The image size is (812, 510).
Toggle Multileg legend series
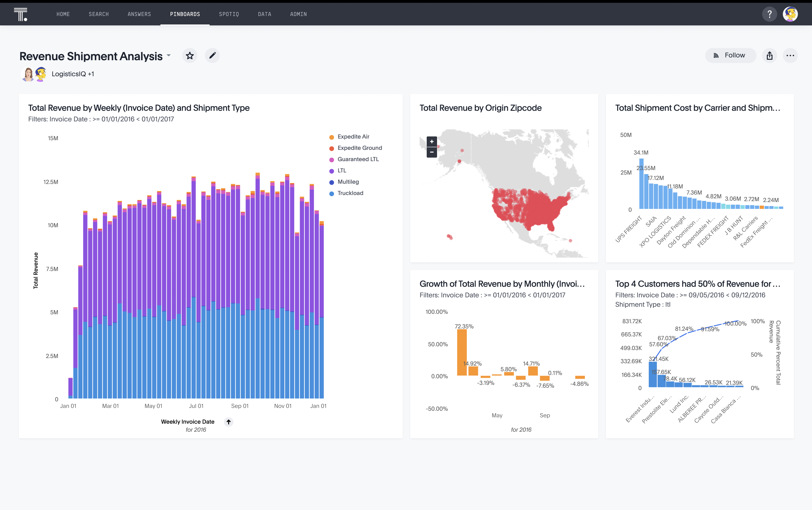[344, 182]
